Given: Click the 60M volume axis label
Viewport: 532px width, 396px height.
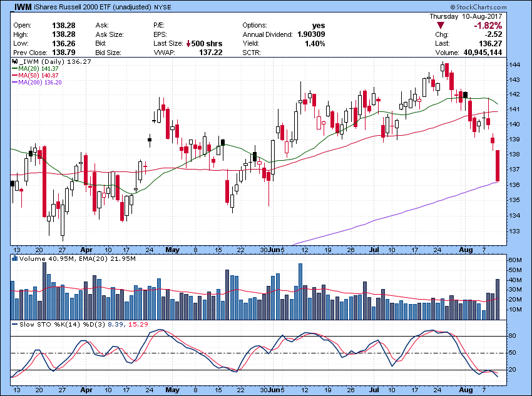Looking at the screenshot, I should click(514, 260).
